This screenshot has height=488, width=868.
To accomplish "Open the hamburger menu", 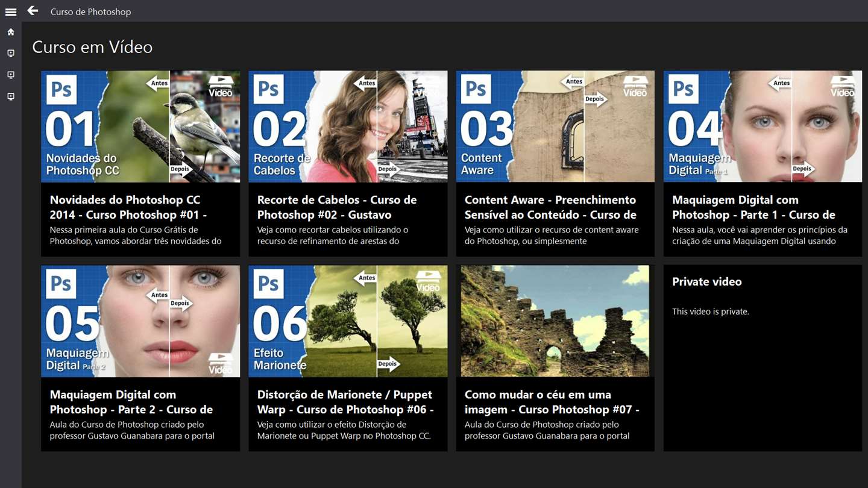I will [11, 11].
